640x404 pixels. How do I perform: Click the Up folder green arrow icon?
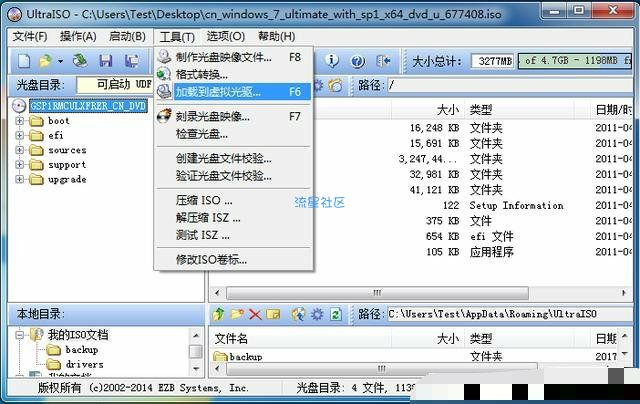[x=218, y=314]
